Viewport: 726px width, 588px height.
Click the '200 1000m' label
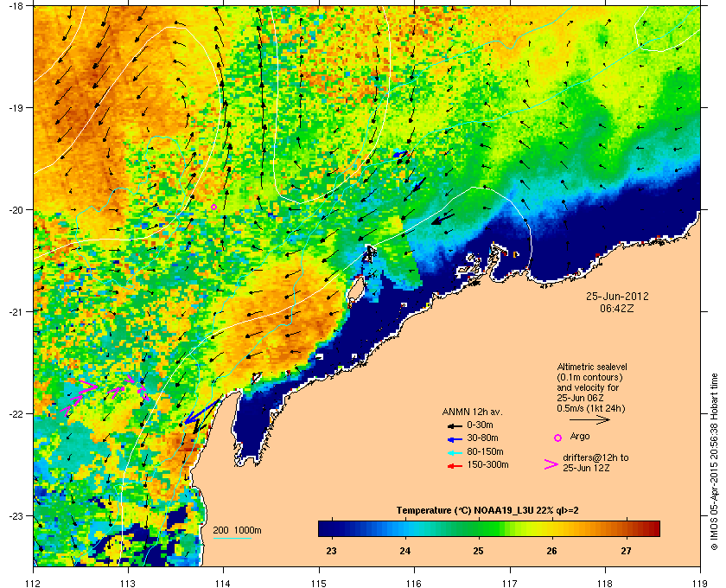click(237, 531)
